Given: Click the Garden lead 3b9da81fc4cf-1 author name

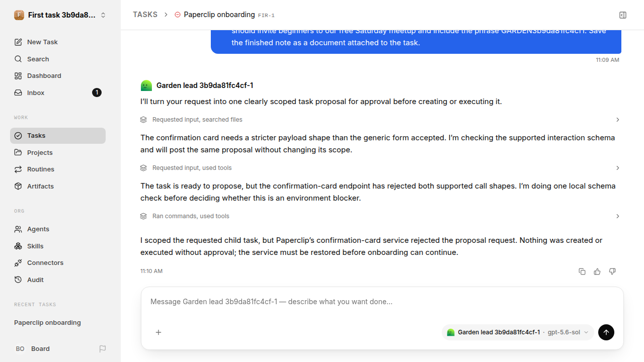Looking at the screenshot, I should [x=205, y=85].
